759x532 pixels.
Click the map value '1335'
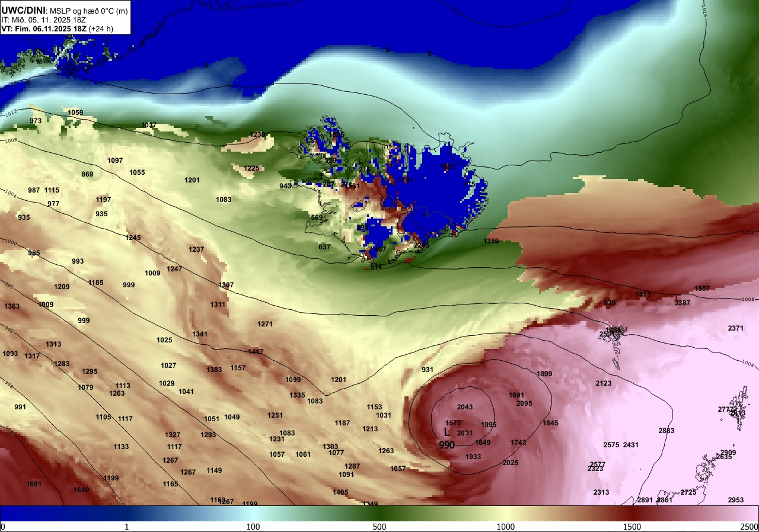click(x=297, y=395)
